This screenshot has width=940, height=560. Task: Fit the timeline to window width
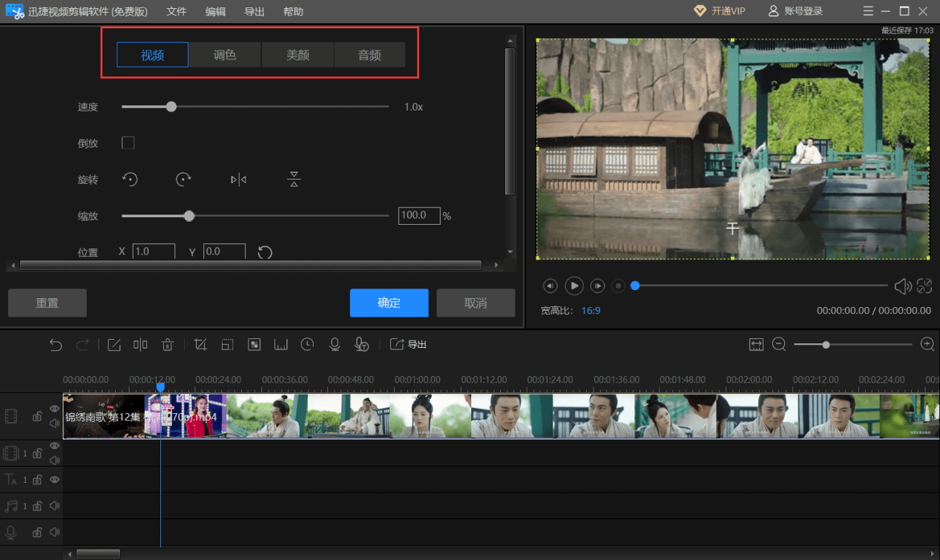pyautogui.click(x=756, y=344)
